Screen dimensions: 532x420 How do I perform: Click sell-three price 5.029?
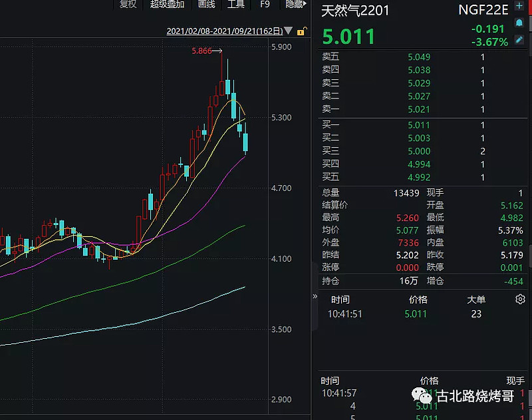[x=419, y=83]
